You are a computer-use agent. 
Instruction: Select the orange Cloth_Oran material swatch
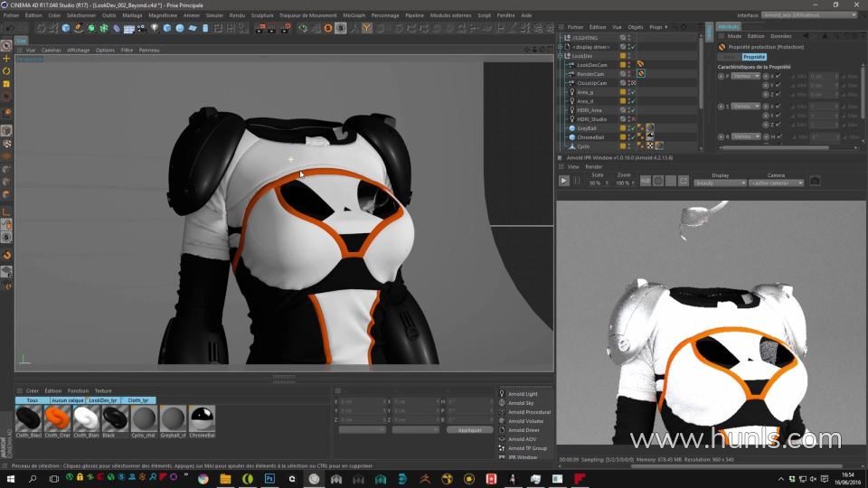pyautogui.click(x=57, y=418)
